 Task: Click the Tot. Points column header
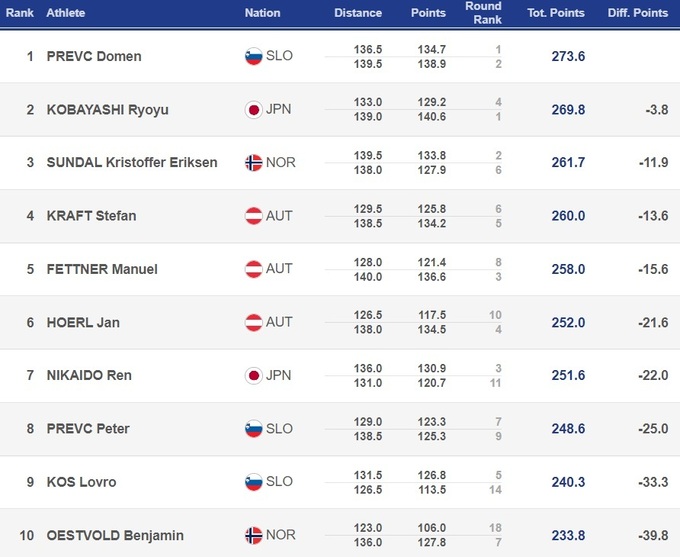click(x=556, y=13)
